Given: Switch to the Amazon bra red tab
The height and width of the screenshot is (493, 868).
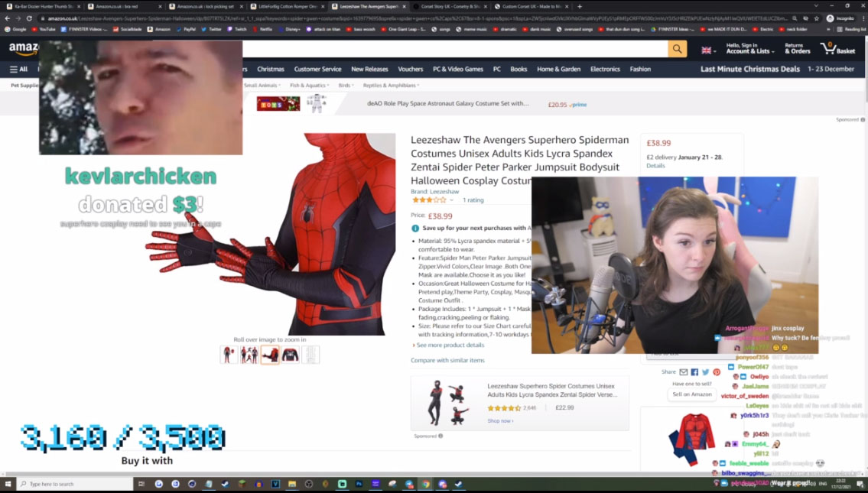Looking at the screenshot, I should (124, 7).
